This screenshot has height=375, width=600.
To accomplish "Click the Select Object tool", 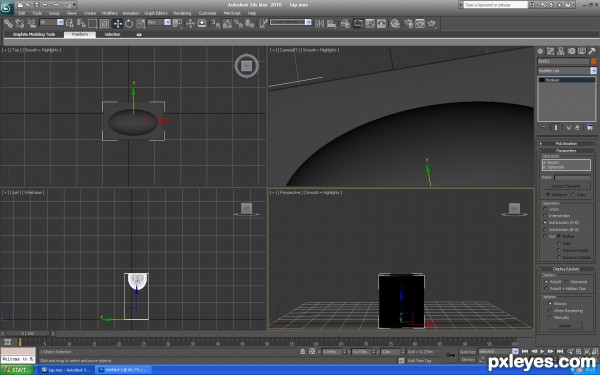I will coord(70,24).
